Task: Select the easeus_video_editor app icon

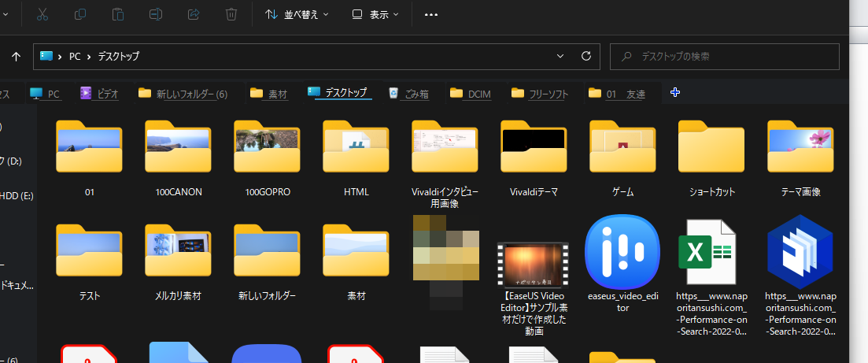Action: [622, 252]
